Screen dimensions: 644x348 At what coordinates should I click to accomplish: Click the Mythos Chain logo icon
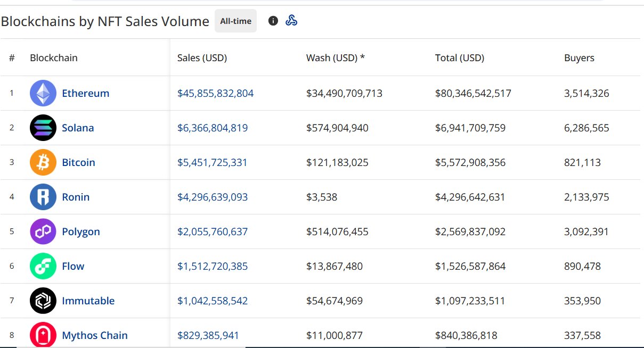coord(43,335)
